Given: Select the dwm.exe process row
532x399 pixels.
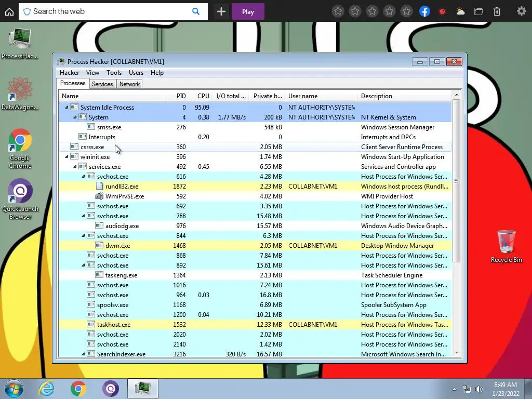Looking at the screenshot, I should click(255, 246).
